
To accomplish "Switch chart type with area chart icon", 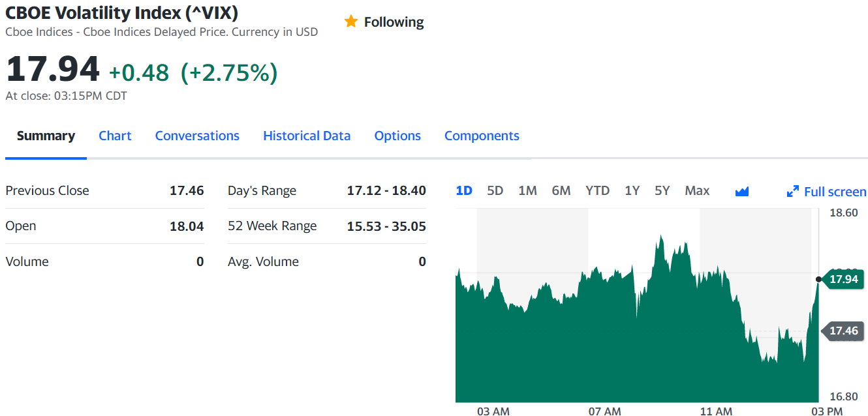I will [x=741, y=191].
